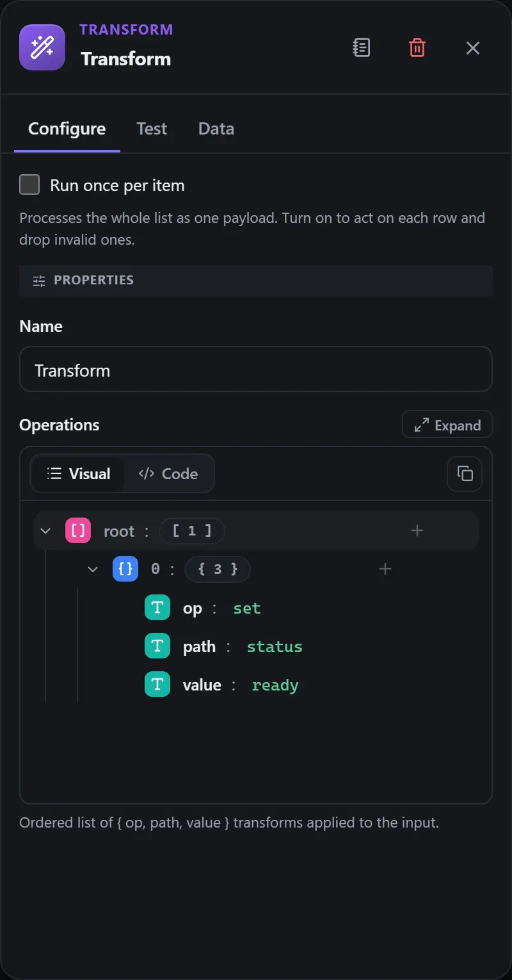Select the '0' index label

(x=156, y=569)
